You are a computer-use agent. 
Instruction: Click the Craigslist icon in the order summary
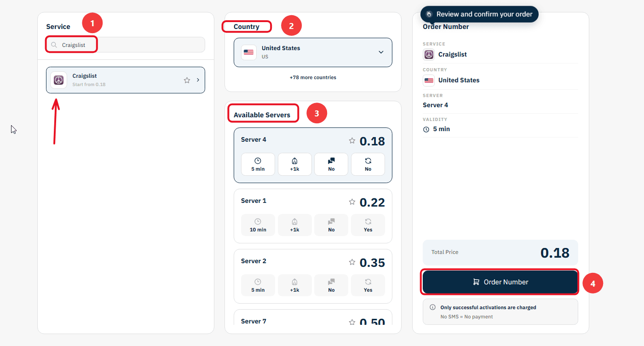point(429,54)
